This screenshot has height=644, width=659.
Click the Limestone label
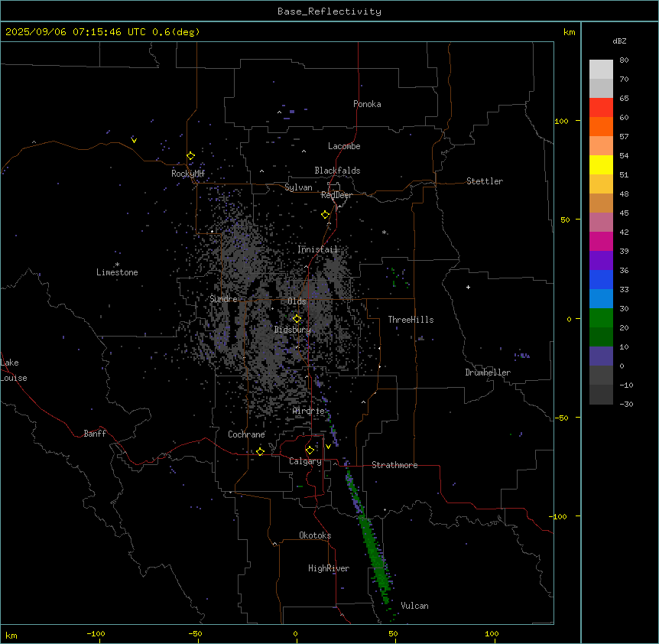117,272
